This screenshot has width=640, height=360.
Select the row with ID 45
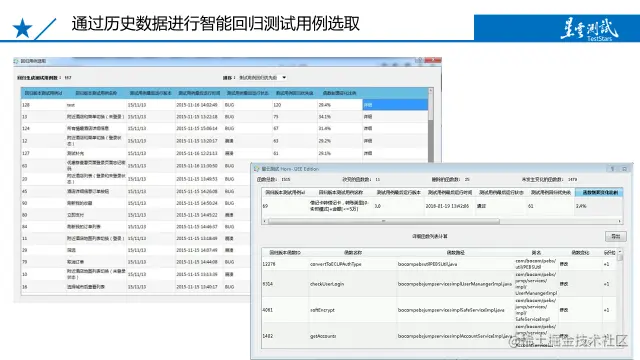pyautogui.click(x=136, y=191)
